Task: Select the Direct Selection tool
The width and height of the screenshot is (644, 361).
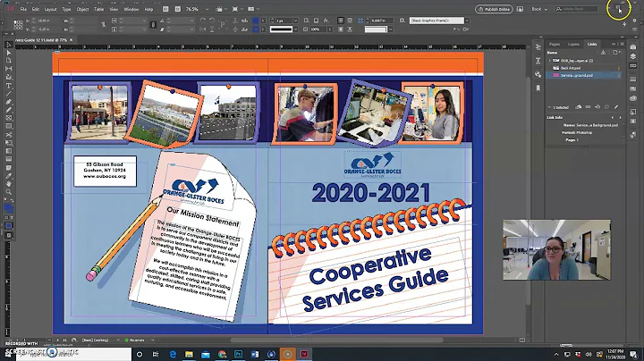Action: [x=9, y=53]
